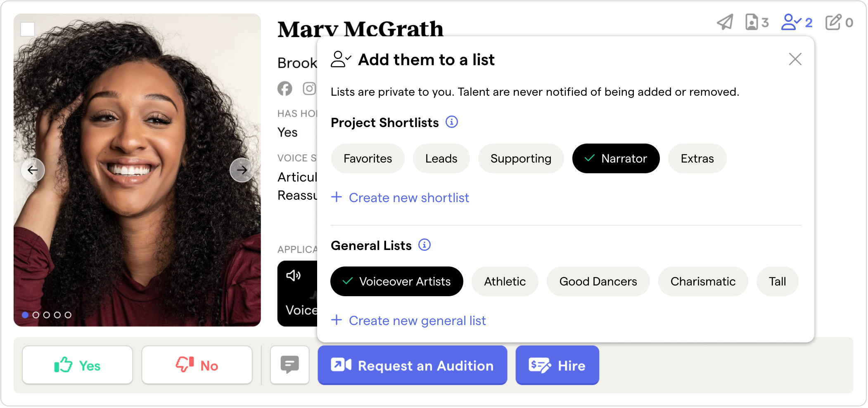
Task: Toggle the Good Dancers general list
Action: tap(598, 281)
